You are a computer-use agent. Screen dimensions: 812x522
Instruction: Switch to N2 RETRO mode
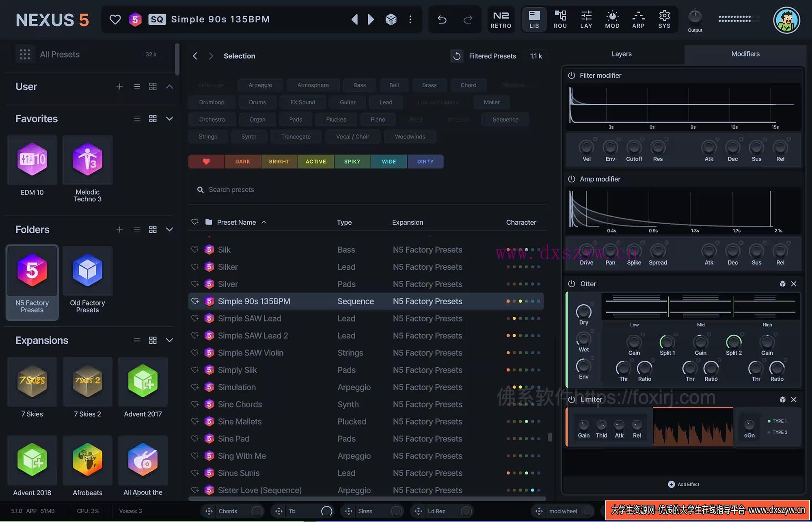pyautogui.click(x=501, y=19)
